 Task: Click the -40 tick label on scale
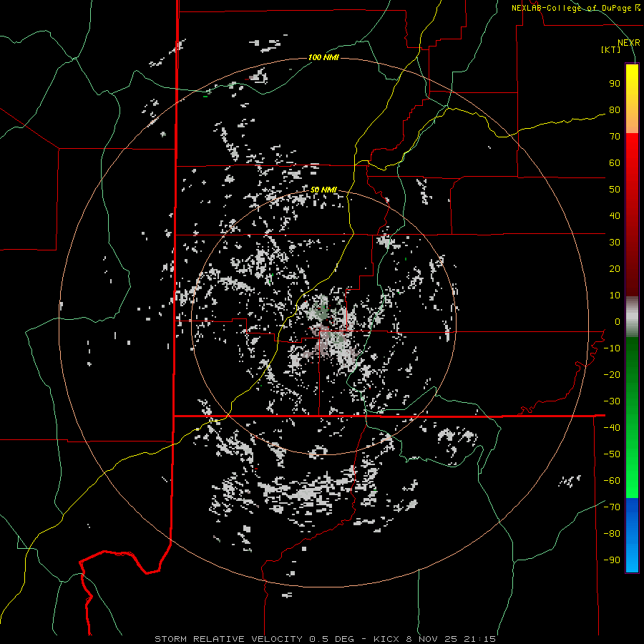pos(612,428)
